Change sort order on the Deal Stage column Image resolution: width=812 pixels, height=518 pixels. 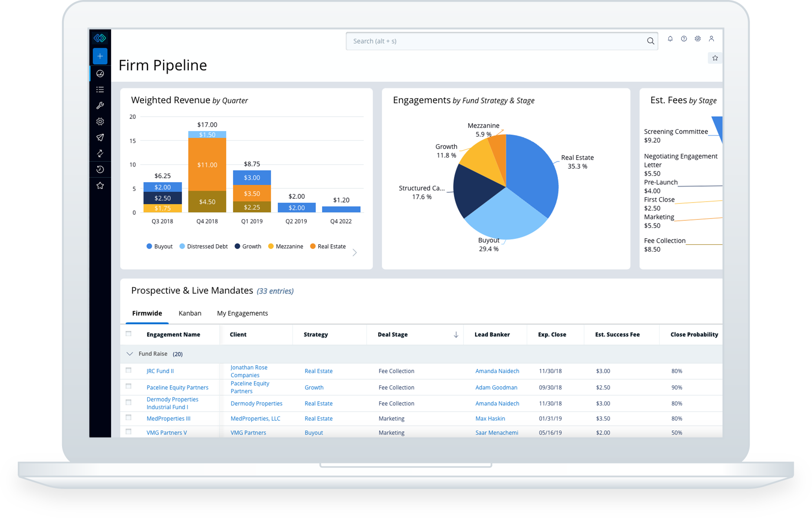tap(456, 334)
